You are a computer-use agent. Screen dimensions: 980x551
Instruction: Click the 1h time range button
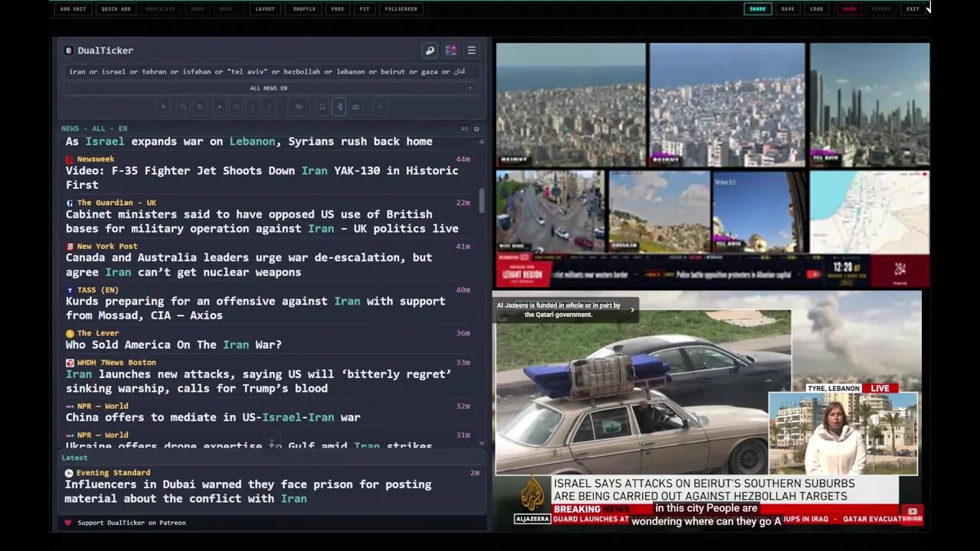click(x=299, y=107)
